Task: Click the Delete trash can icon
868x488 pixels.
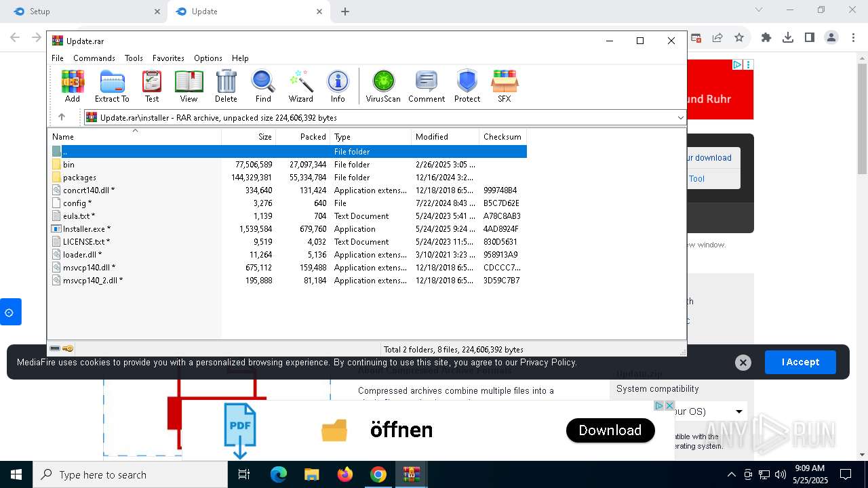Action: pos(226,86)
